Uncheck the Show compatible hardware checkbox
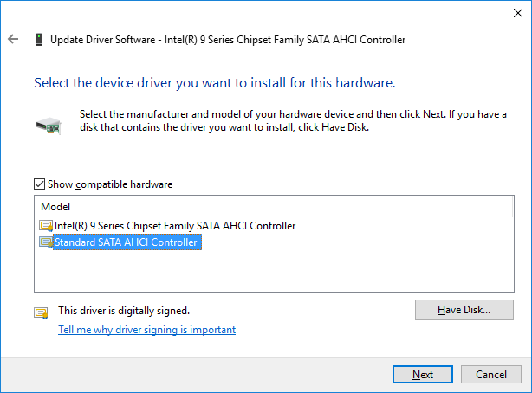The image size is (532, 393). click(x=39, y=184)
